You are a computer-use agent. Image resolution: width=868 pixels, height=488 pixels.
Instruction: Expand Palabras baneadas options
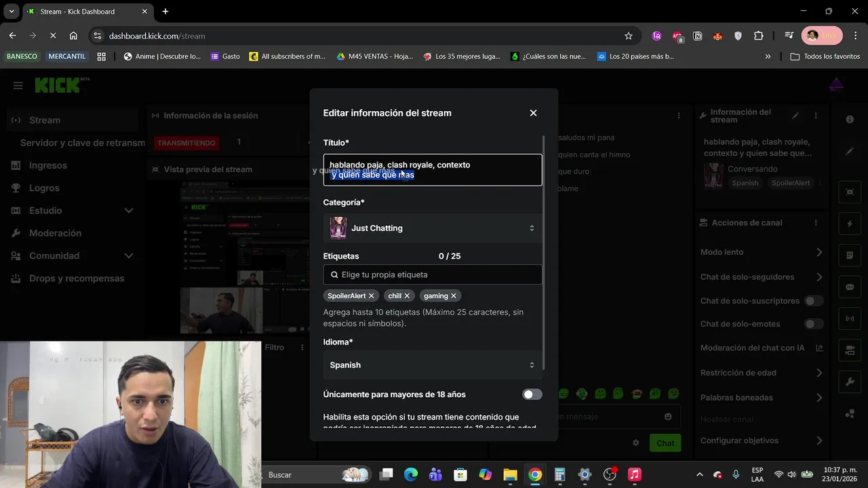(818, 398)
